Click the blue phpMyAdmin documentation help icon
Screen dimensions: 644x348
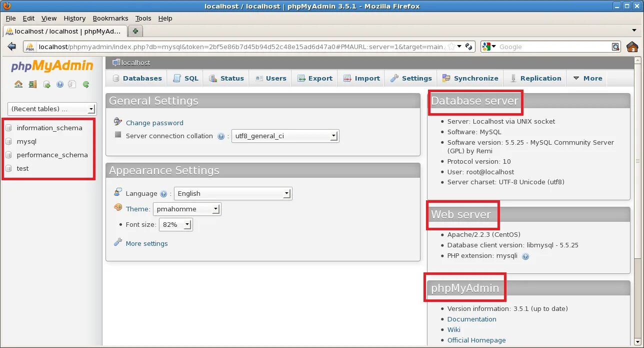point(60,84)
